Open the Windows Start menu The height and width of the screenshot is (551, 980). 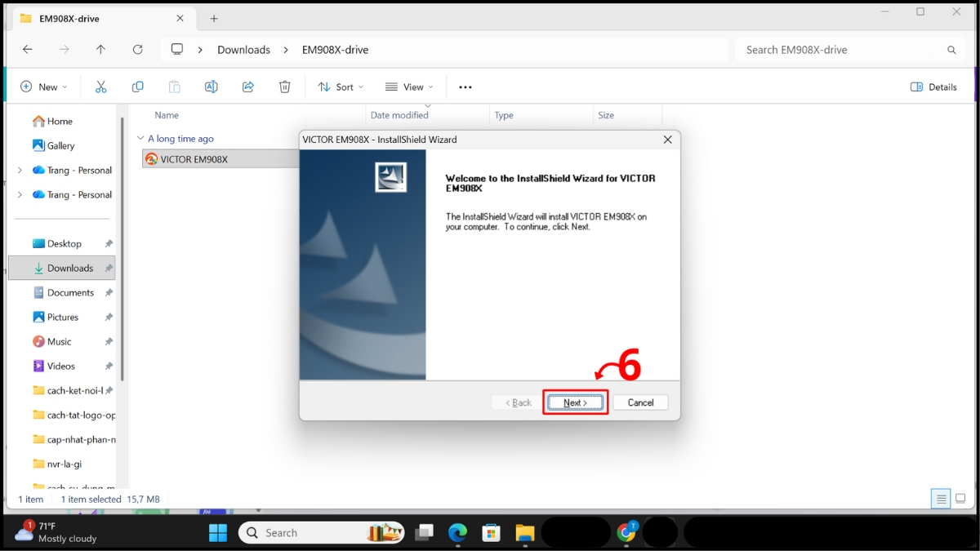[218, 532]
